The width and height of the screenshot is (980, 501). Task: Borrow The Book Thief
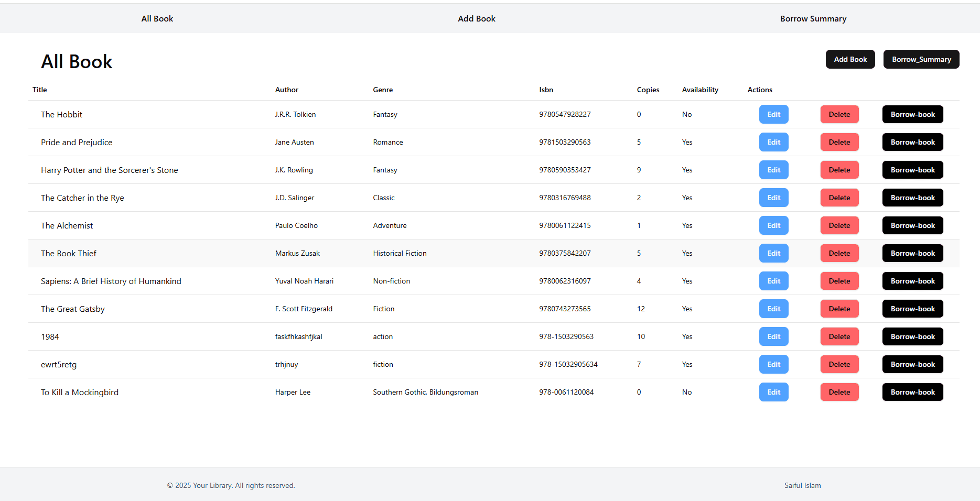pos(912,253)
